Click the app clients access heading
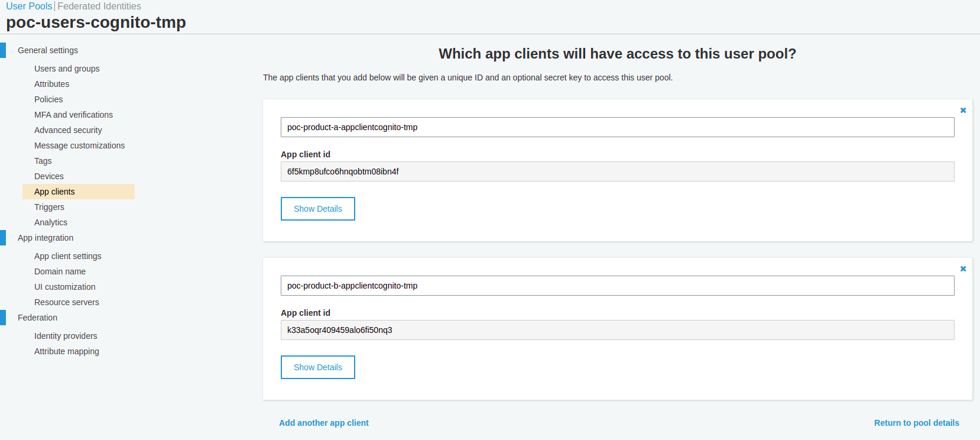980x440 pixels. pos(617,54)
